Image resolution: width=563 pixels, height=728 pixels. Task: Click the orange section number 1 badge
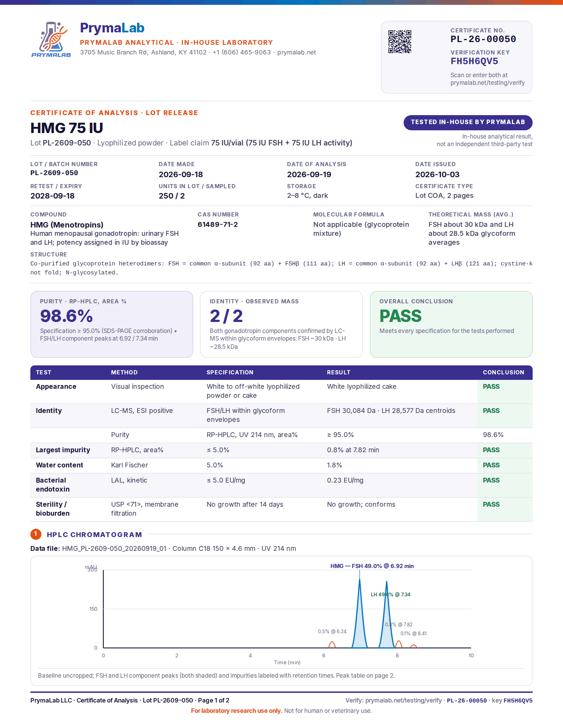tap(36, 534)
